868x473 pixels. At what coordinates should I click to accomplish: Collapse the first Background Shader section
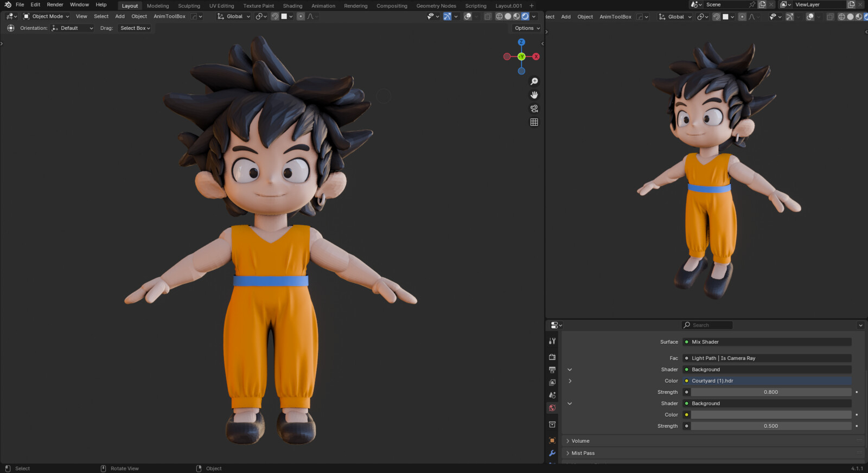(x=570, y=369)
